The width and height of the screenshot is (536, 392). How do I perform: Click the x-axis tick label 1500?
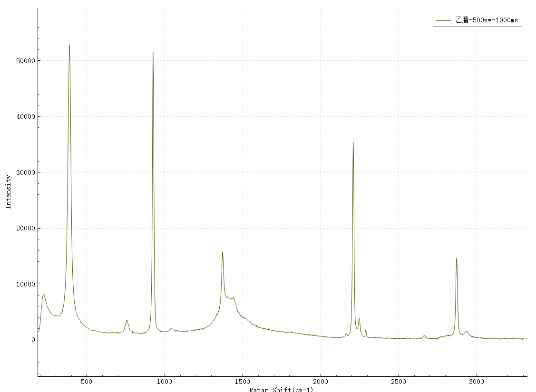(243, 382)
